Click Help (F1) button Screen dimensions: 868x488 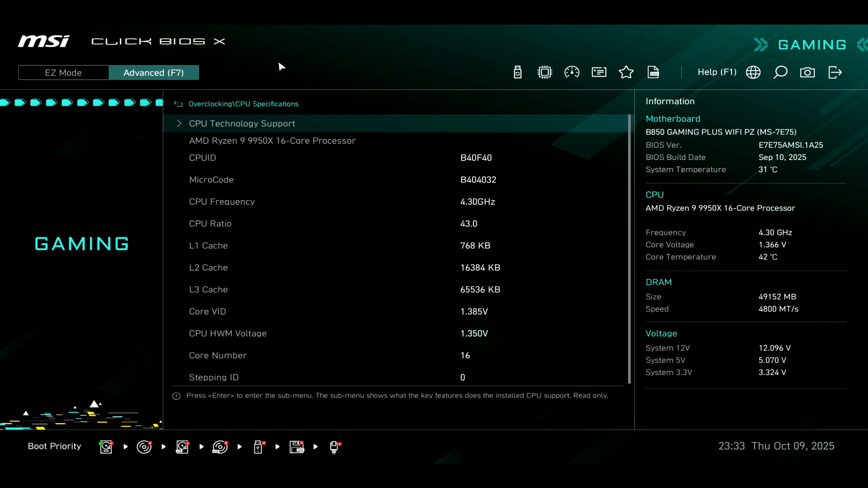coord(717,72)
